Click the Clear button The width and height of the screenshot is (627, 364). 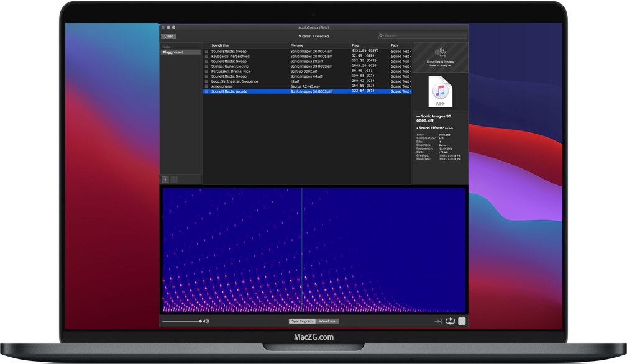coord(168,36)
